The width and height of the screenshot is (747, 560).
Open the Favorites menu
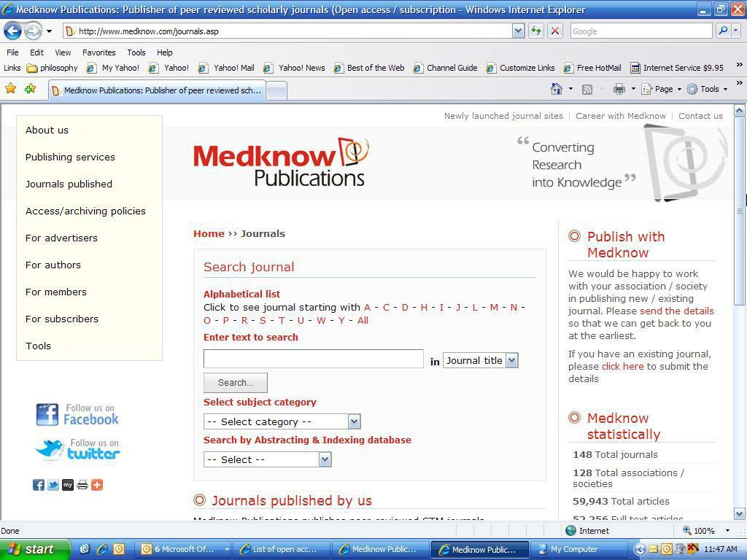99,52
